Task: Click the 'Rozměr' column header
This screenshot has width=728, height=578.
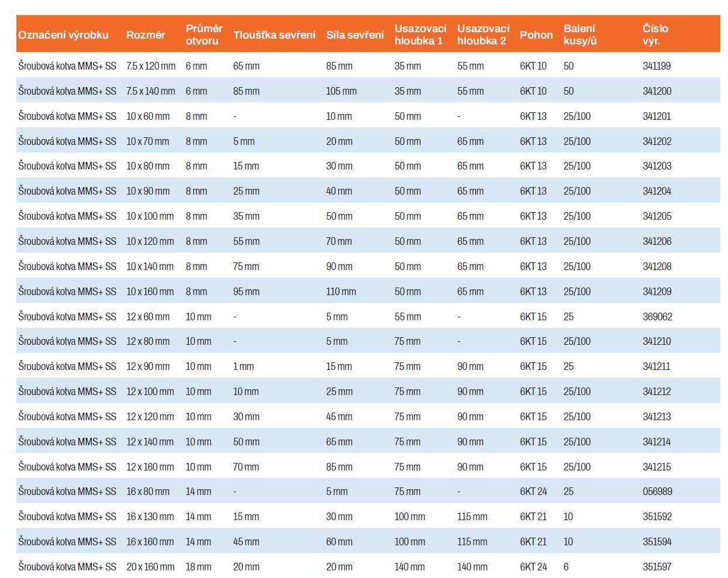Action: coord(146,34)
